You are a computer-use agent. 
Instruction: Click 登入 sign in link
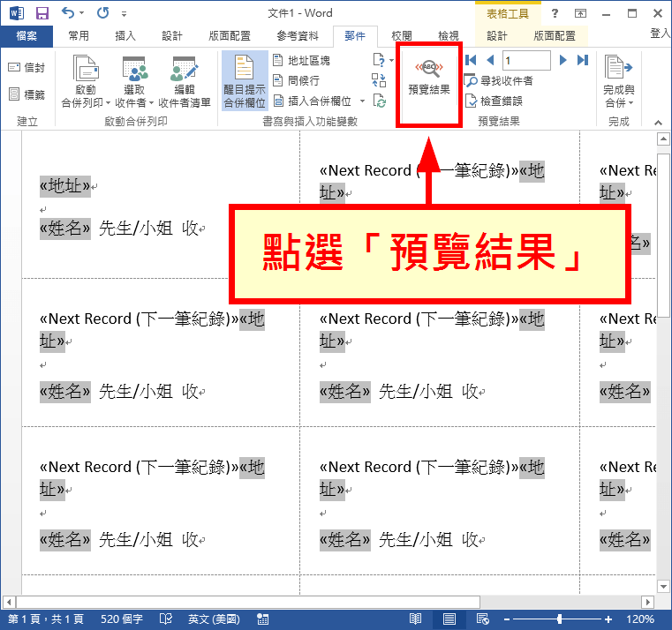(660, 34)
